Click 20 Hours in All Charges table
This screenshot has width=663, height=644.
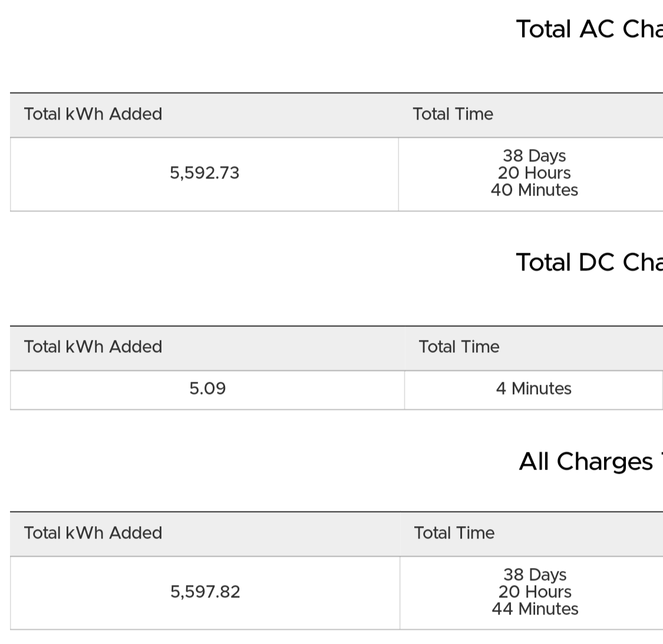point(535,592)
